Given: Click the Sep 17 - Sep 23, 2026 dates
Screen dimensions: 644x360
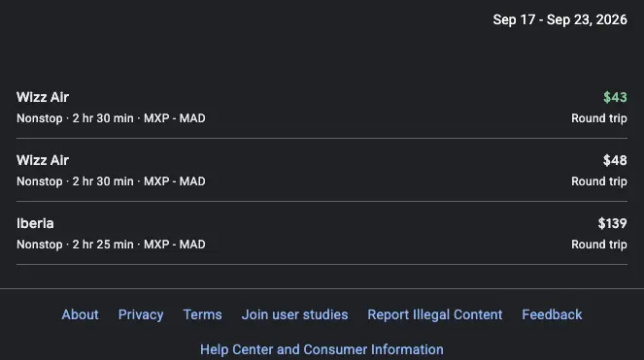Looking at the screenshot, I should (x=559, y=19).
